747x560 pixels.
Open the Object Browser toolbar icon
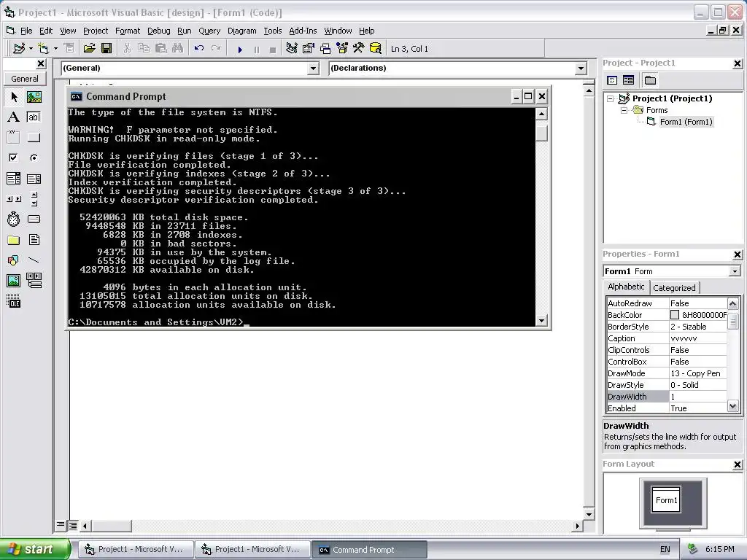tap(342, 48)
